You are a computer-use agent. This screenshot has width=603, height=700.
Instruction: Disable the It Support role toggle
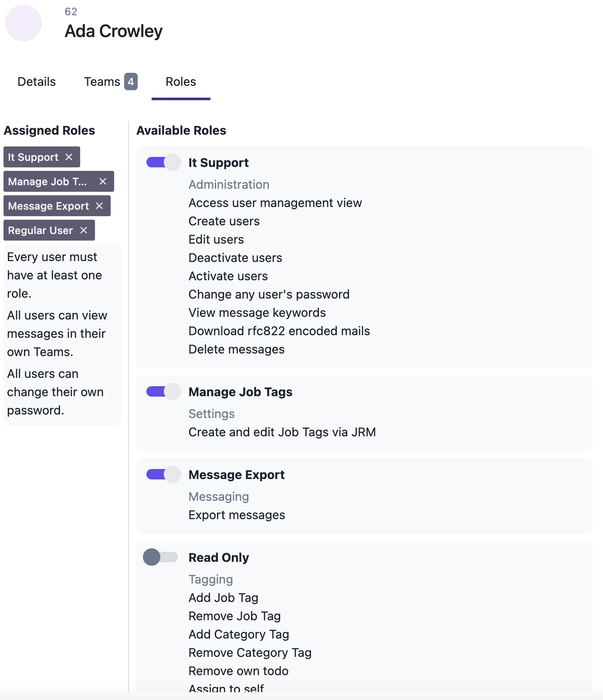tap(163, 162)
